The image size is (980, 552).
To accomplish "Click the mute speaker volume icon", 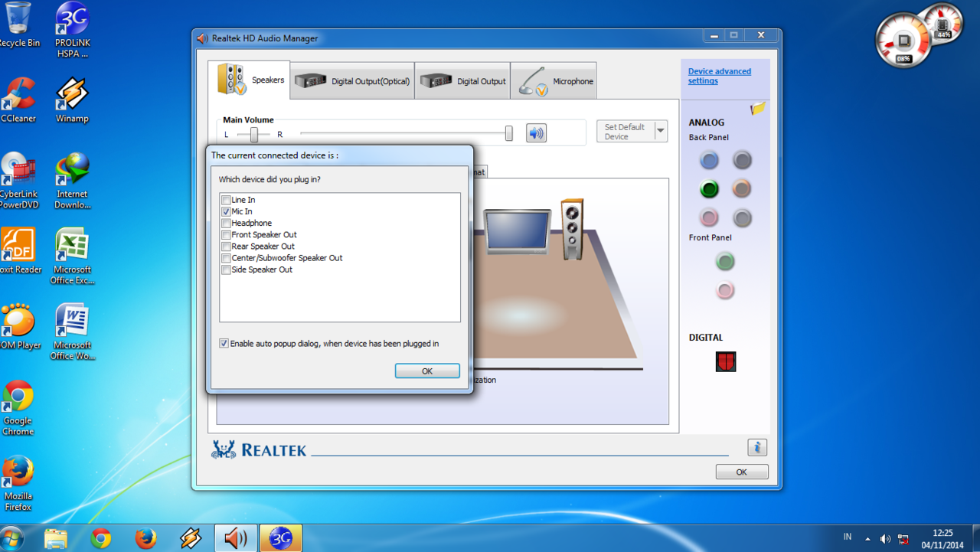I will [536, 133].
